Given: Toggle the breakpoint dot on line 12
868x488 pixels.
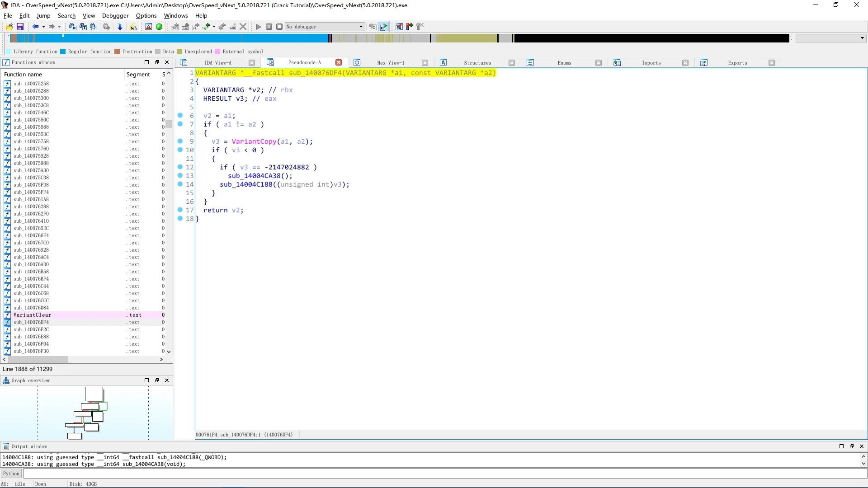Looking at the screenshot, I should point(180,167).
